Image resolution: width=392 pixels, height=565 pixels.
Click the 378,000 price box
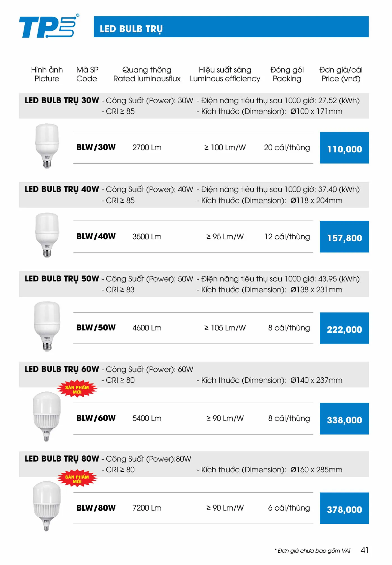coord(344,508)
